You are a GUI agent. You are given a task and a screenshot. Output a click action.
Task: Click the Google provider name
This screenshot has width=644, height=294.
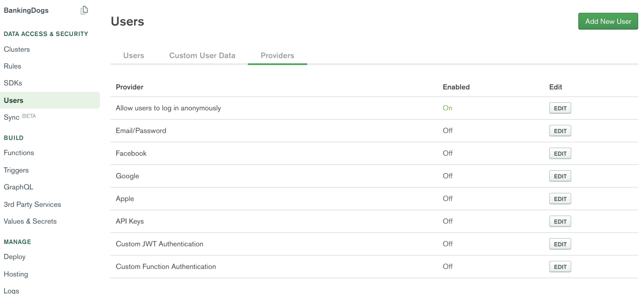tap(127, 176)
